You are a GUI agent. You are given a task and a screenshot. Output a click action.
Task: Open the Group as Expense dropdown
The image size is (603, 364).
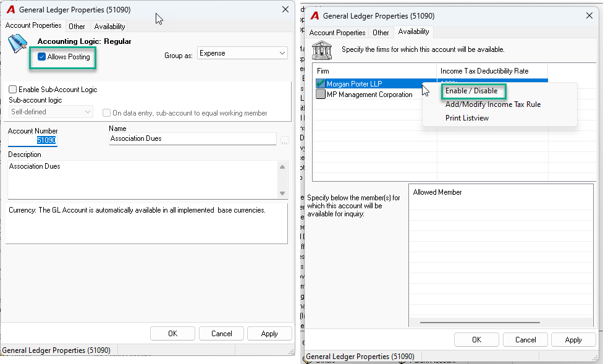[242, 53]
